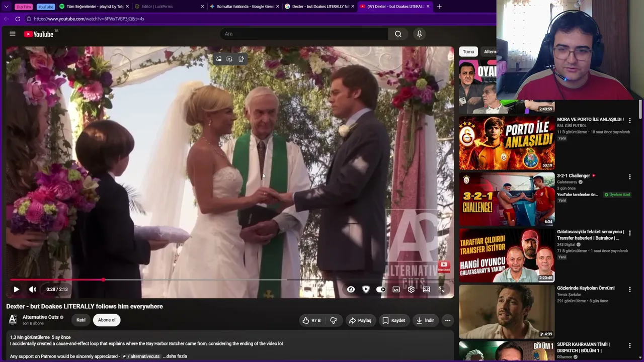Open the alternativecuts Patreon link

[141, 356]
